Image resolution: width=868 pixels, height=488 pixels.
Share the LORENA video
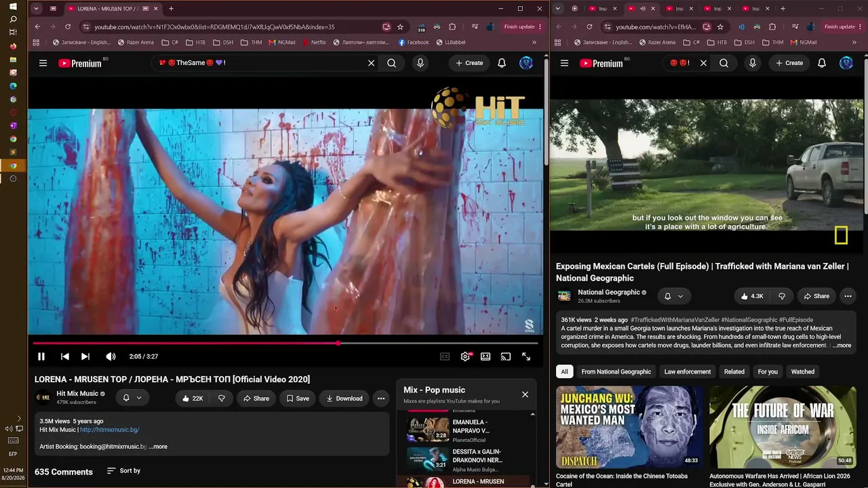tap(256, 399)
